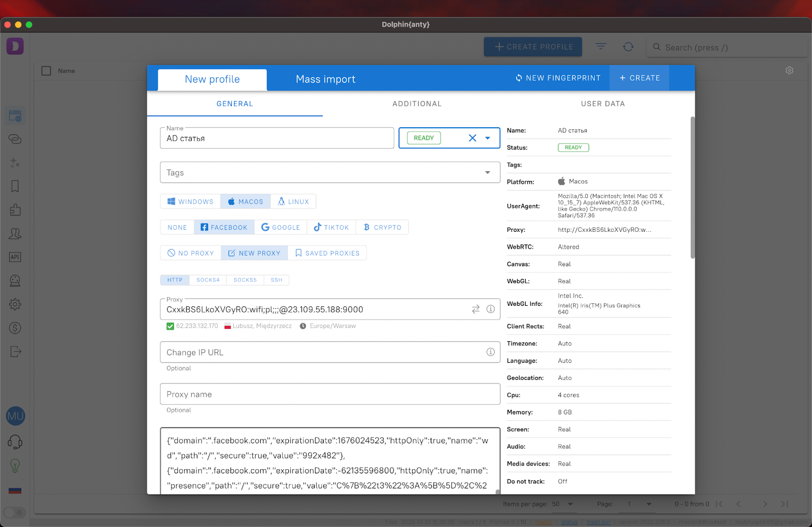Go to the first page of profiles
This screenshot has width=812, height=527.
pyautogui.click(x=719, y=504)
